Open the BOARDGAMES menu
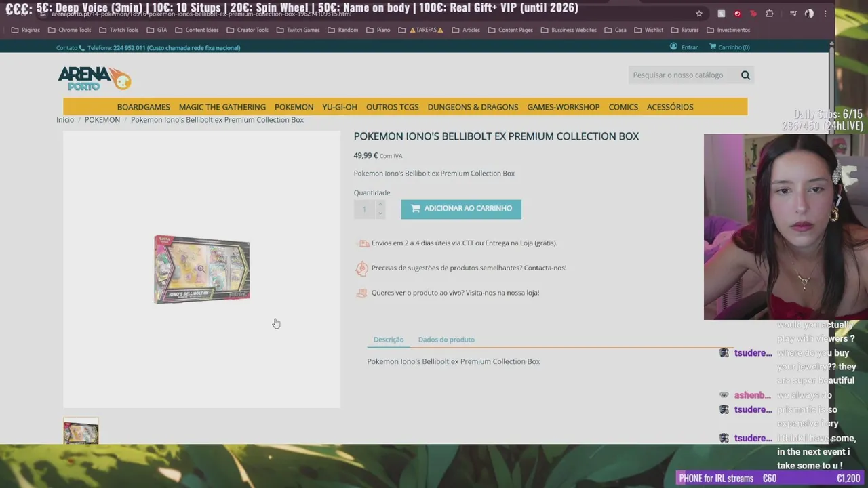Viewport: 868px width, 488px height. pos(143,107)
